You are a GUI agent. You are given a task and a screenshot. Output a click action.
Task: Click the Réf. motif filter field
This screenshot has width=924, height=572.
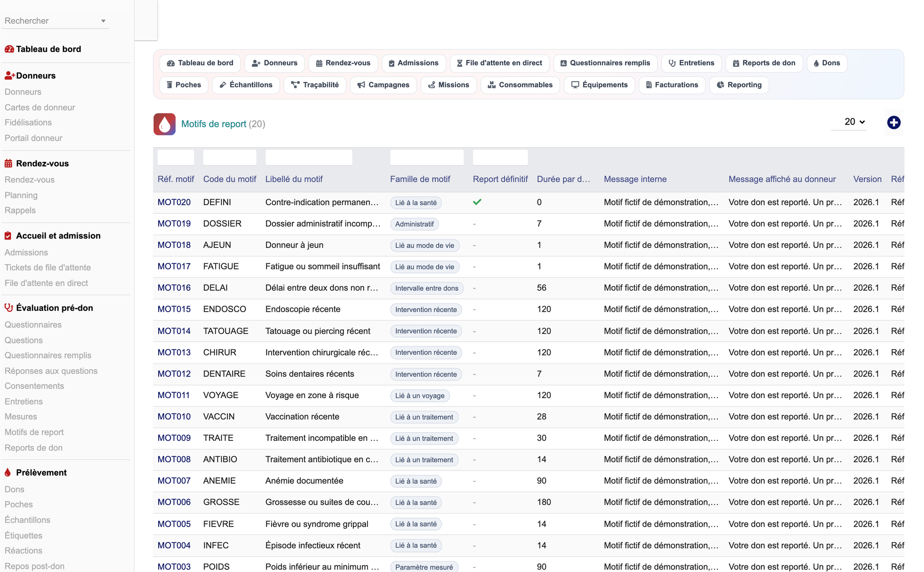coord(176,157)
